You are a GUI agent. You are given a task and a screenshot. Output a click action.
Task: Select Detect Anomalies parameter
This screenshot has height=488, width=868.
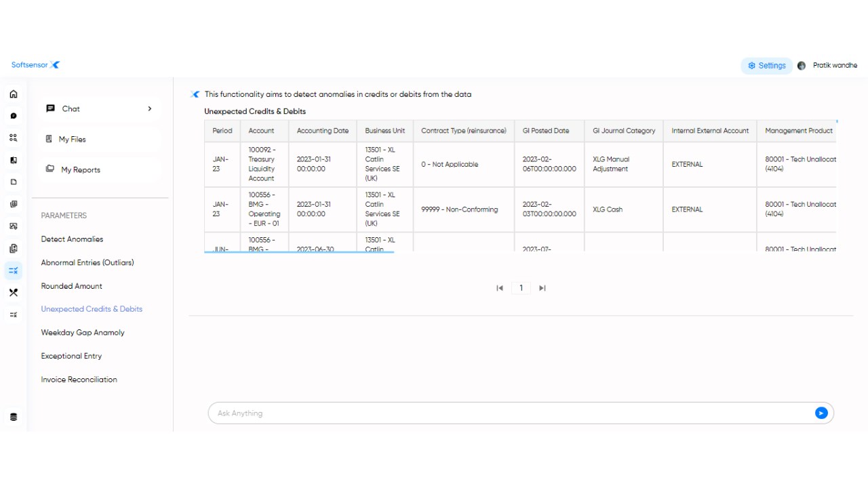72,239
